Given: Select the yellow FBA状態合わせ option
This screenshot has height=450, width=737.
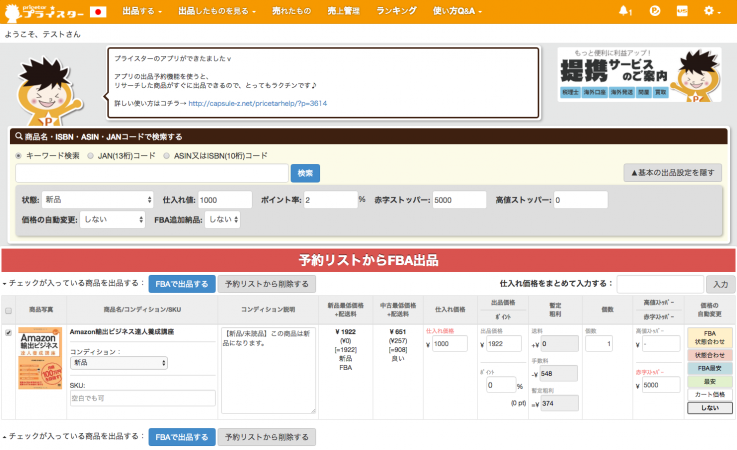Looking at the screenshot, I should point(710,338).
